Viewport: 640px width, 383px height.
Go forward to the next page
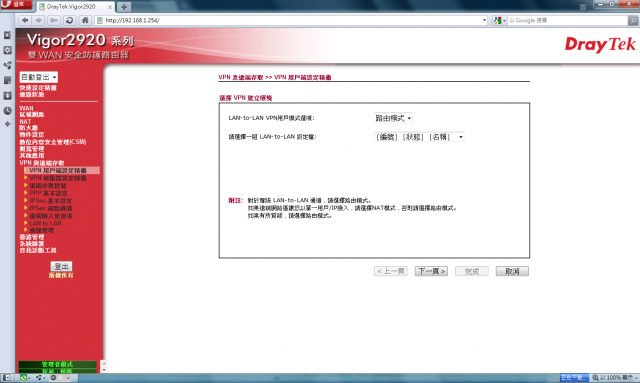point(38,20)
